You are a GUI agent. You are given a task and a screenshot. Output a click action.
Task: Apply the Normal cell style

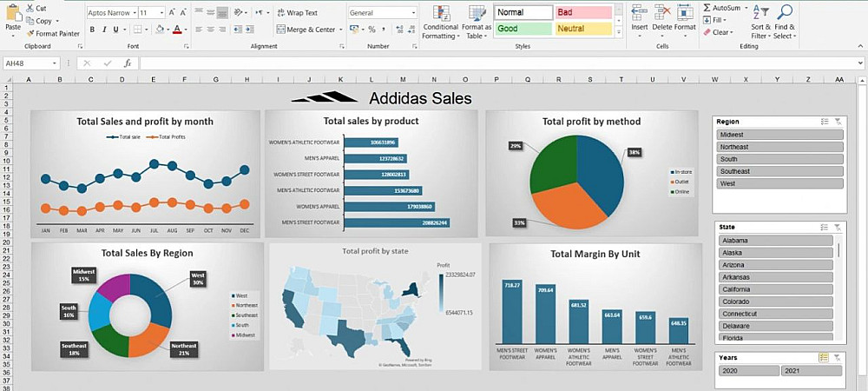[523, 12]
